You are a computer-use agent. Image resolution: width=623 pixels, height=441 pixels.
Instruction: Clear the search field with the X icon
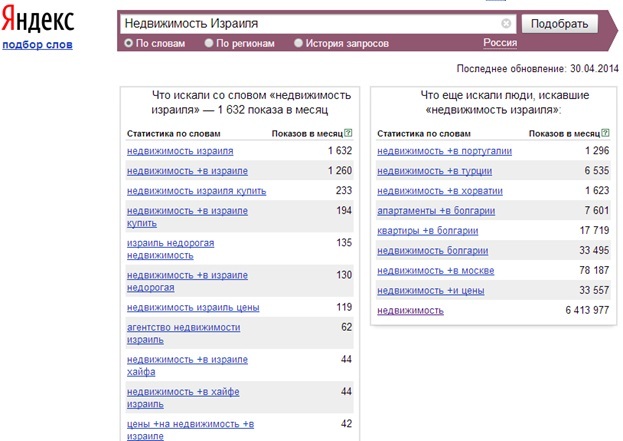click(506, 24)
